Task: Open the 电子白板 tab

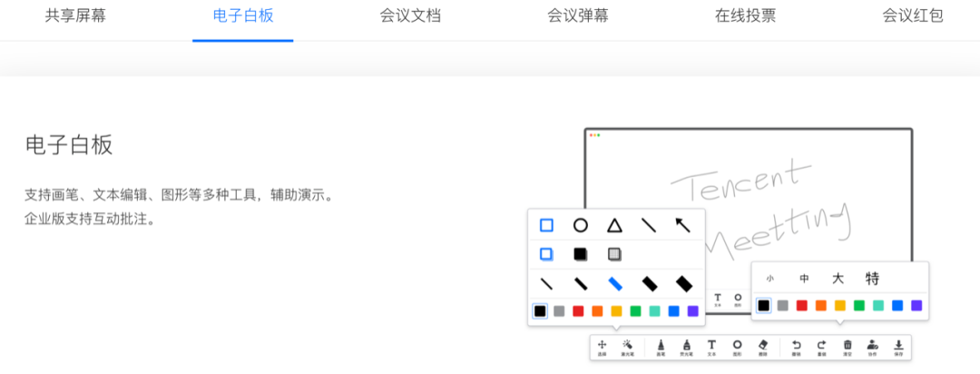Action: pyautogui.click(x=243, y=15)
